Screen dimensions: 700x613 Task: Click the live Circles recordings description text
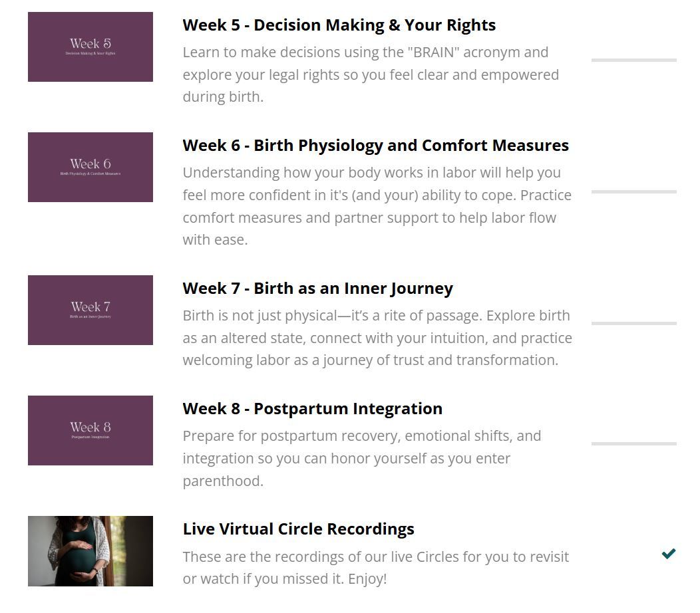375,567
